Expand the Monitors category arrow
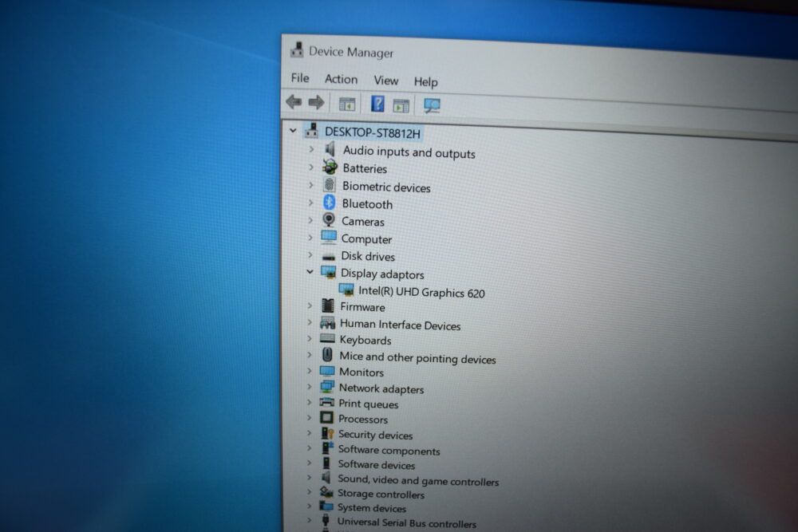The height and width of the screenshot is (532, 798). (309, 371)
